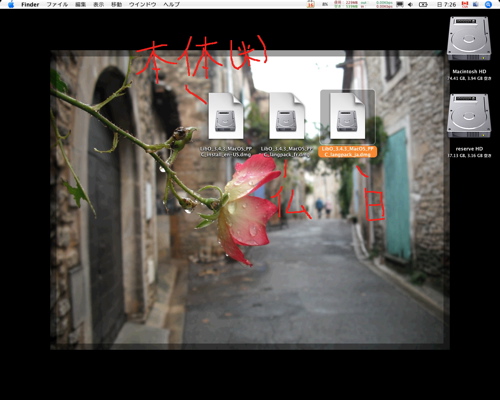This screenshot has width=500, height=400.
Task: Open the Apple menu
Action: pyautogui.click(x=11, y=4)
